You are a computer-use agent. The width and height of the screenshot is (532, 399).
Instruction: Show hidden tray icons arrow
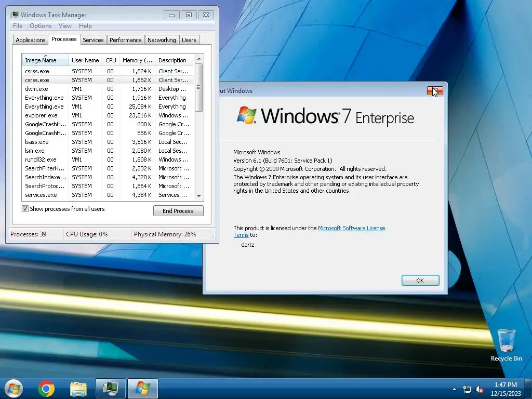(x=454, y=389)
